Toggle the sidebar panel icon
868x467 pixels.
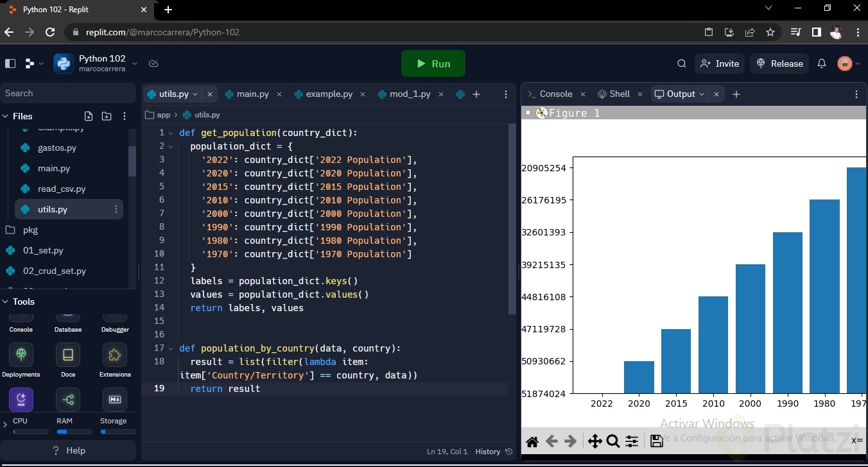click(x=10, y=64)
